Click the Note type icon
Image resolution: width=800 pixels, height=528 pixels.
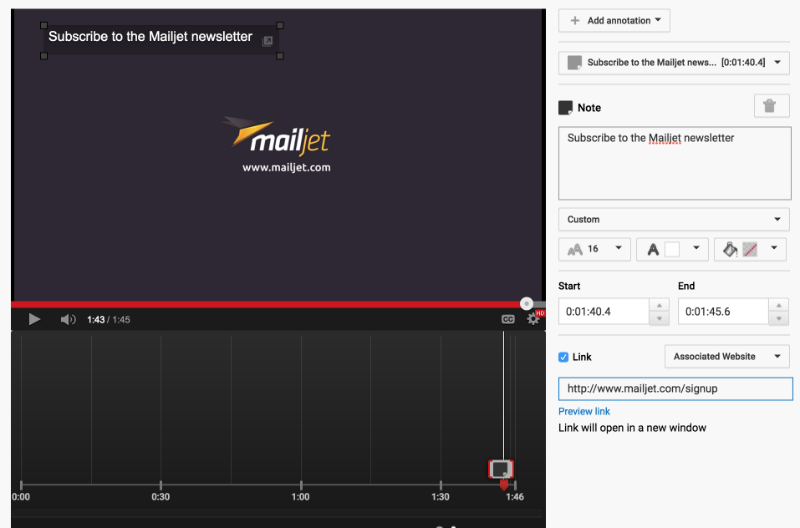(x=565, y=108)
